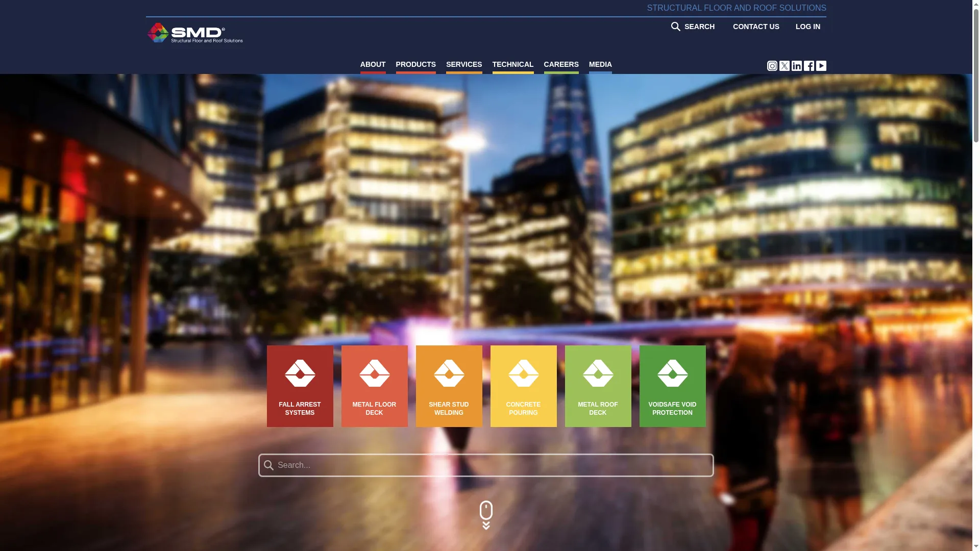The image size is (980, 551).
Task: Expand the PRODUCTS menu
Action: (415, 65)
